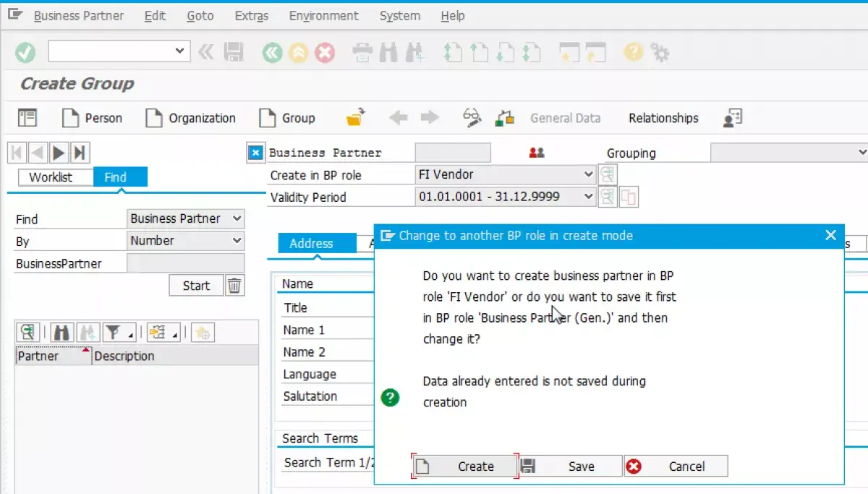Click the Name 1 field label

point(304,330)
